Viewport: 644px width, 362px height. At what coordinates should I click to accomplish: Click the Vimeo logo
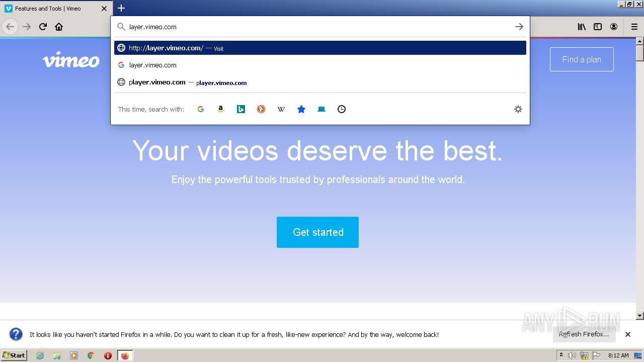pyautogui.click(x=71, y=60)
